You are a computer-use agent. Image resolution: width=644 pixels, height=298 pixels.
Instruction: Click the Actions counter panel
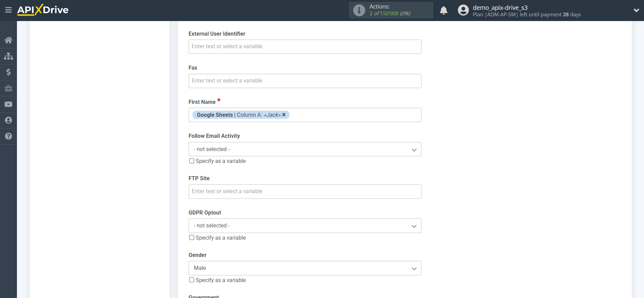(391, 10)
